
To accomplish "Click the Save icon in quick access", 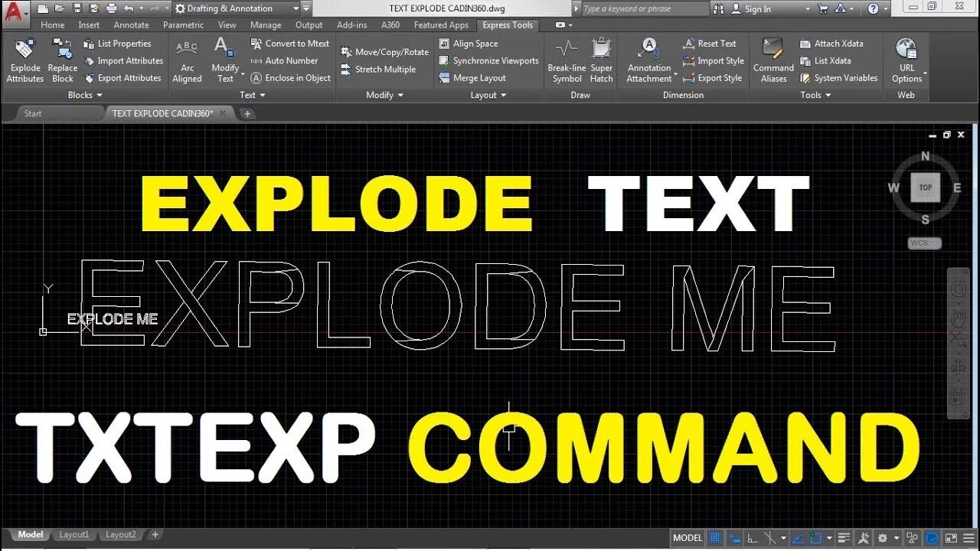I will point(77,8).
